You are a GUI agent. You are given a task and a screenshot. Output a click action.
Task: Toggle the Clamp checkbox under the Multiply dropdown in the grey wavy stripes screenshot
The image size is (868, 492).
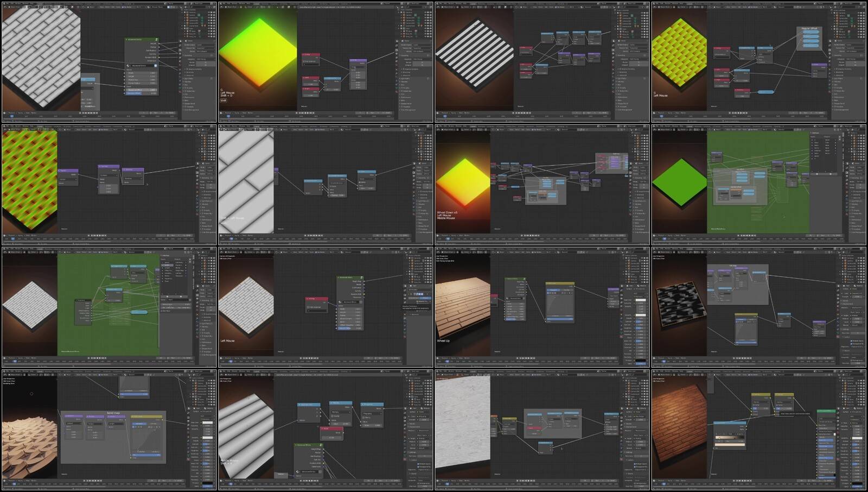(x=333, y=415)
